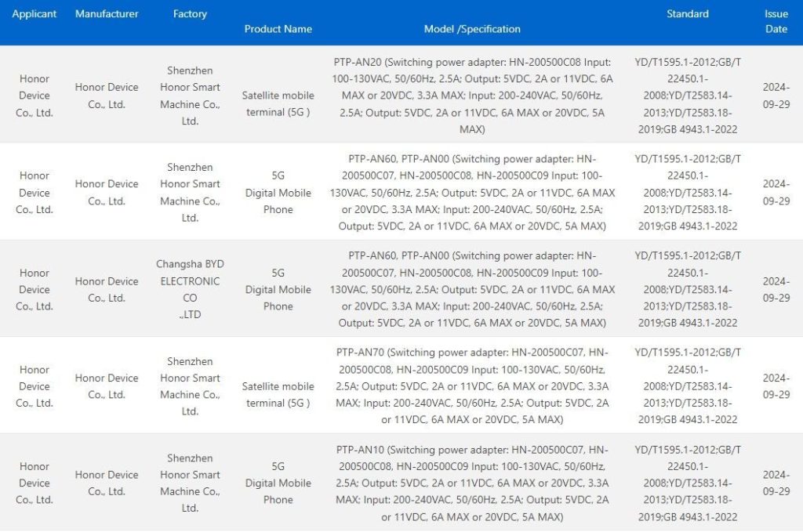Click the Standard cell in PTP-AN20 row
The height and width of the screenshot is (532, 803).
(x=688, y=96)
